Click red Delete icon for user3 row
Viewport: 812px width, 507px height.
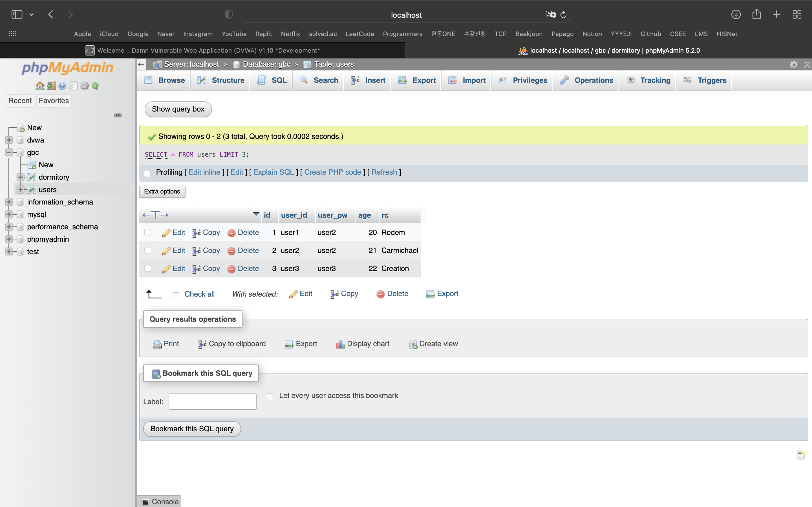tap(231, 269)
